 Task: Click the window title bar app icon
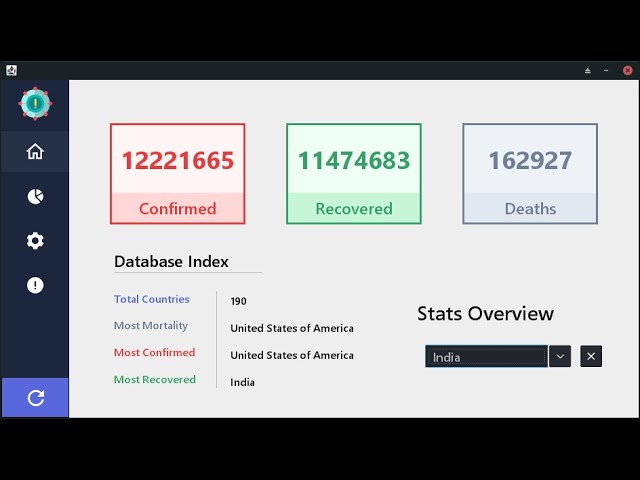(x=11, y=70)
